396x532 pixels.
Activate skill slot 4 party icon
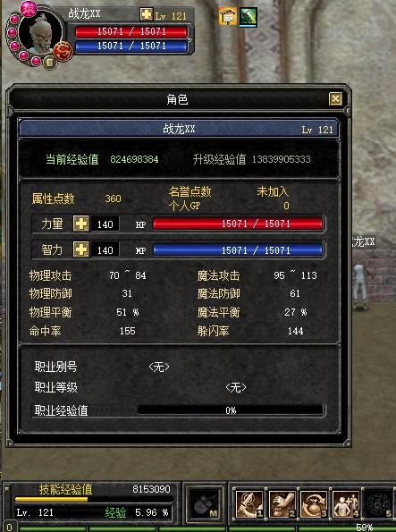coord(346,504)
